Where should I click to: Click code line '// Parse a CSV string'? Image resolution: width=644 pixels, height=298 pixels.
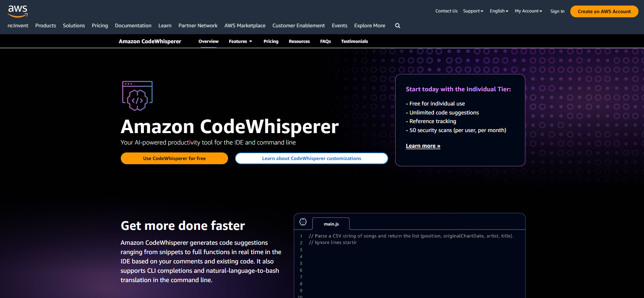click(x=411, y=236)
